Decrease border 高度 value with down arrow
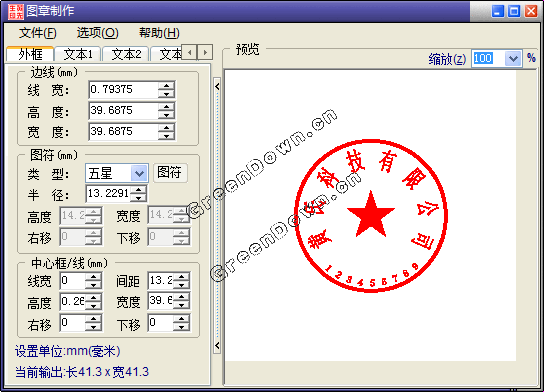The image size is (544, 392). pos(167,115)
